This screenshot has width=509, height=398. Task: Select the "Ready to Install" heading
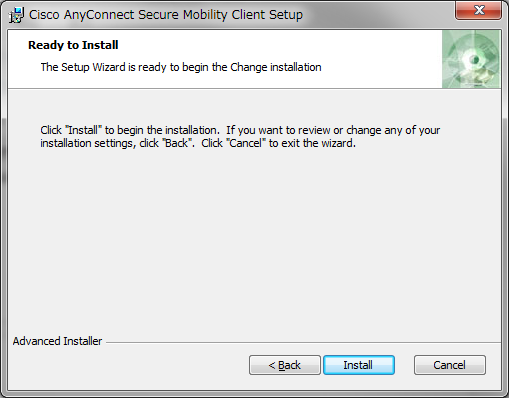[x=73, y=45]
